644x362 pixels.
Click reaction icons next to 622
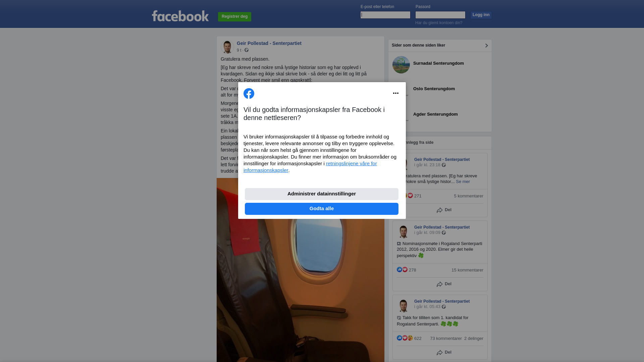[x=405, y=338]
